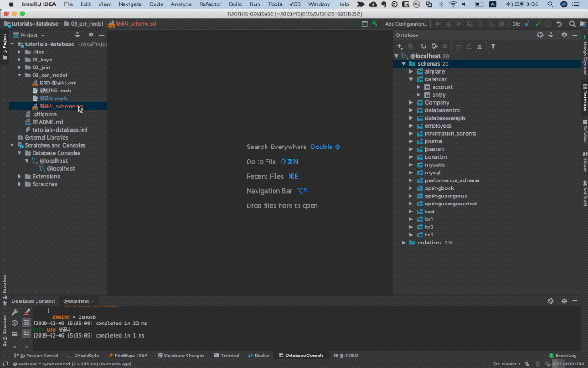Open the Event Log button
The image size is (588, 368).
(x=562, y=356)
